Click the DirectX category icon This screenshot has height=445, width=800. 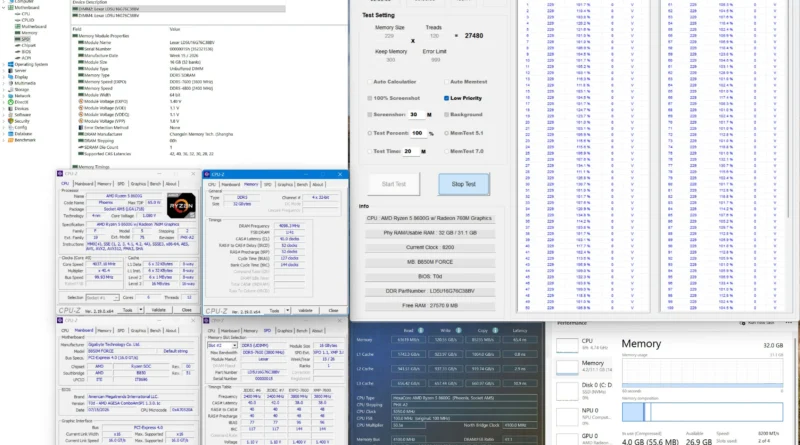[10, 102]
